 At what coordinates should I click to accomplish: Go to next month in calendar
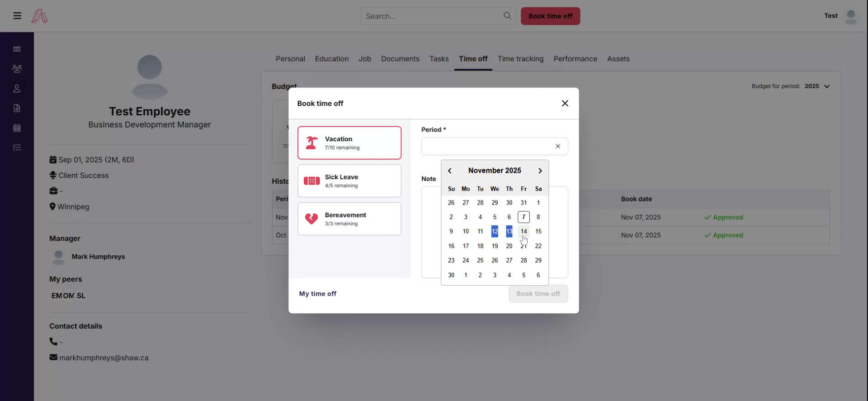pos(540,171)
